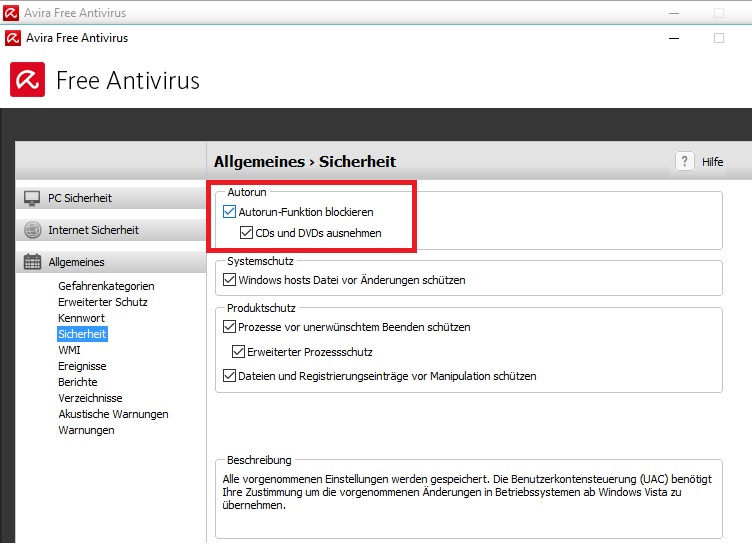The height and width of the screenshot is (551, 752).
Task: Open Warnungen settings page
Action: (86, 430)
